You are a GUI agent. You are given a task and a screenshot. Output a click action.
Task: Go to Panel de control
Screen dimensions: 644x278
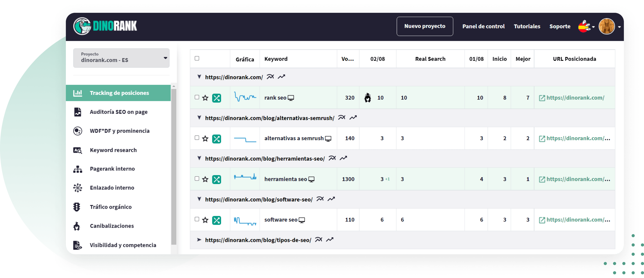[x=483, y=26]
